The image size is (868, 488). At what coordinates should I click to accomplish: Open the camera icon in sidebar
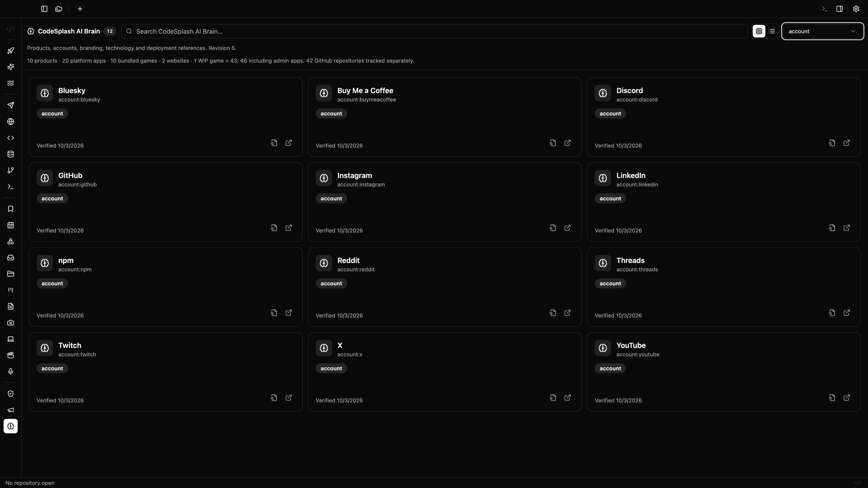click(x=10, y=323)
